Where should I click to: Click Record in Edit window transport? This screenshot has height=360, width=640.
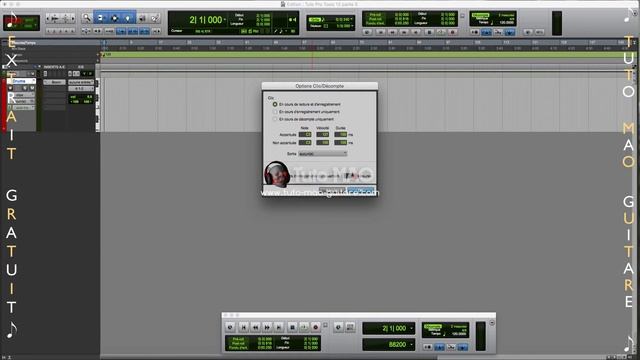coord(452,31)
